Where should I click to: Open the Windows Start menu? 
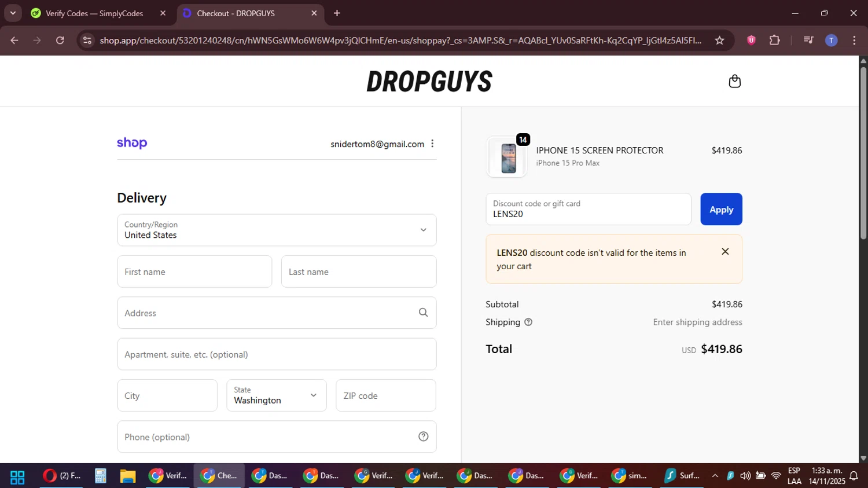[17, 476]
